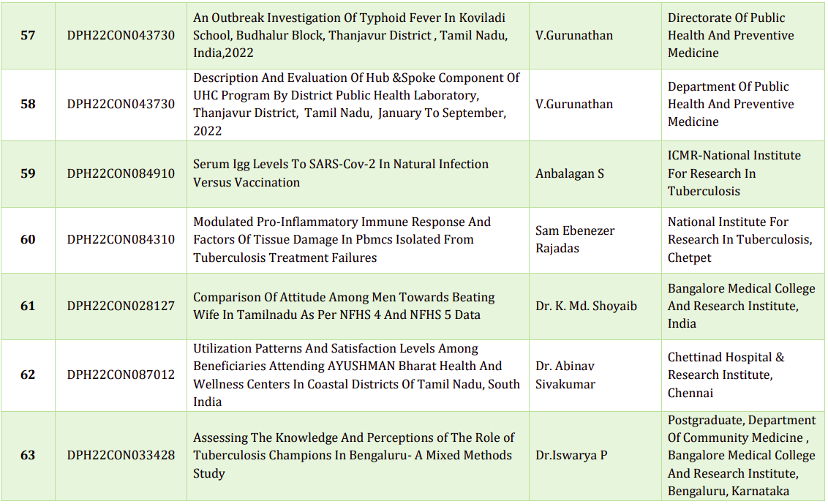Click serial number 57 in the table
Viewport: 828px width, 504px height.
pos(28,35)
